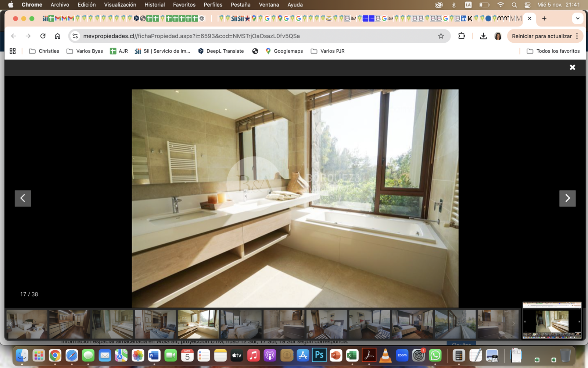Open the SII Servicio de Impuestos bookmark
Viewport: 588px width, 368px height.
pos(162,51)
